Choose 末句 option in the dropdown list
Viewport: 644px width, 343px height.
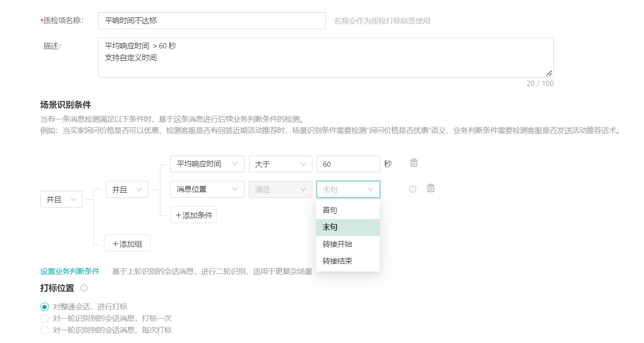pos(348,227)
